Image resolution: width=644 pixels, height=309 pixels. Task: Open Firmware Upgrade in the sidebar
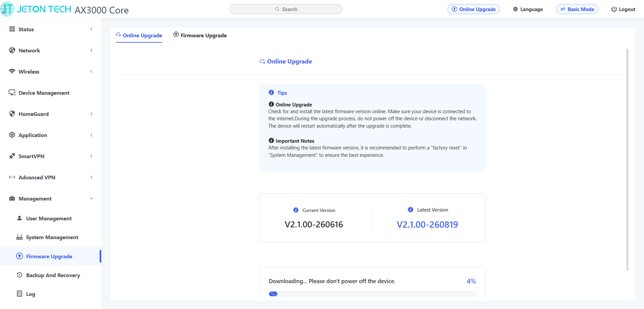click(50, 256)
